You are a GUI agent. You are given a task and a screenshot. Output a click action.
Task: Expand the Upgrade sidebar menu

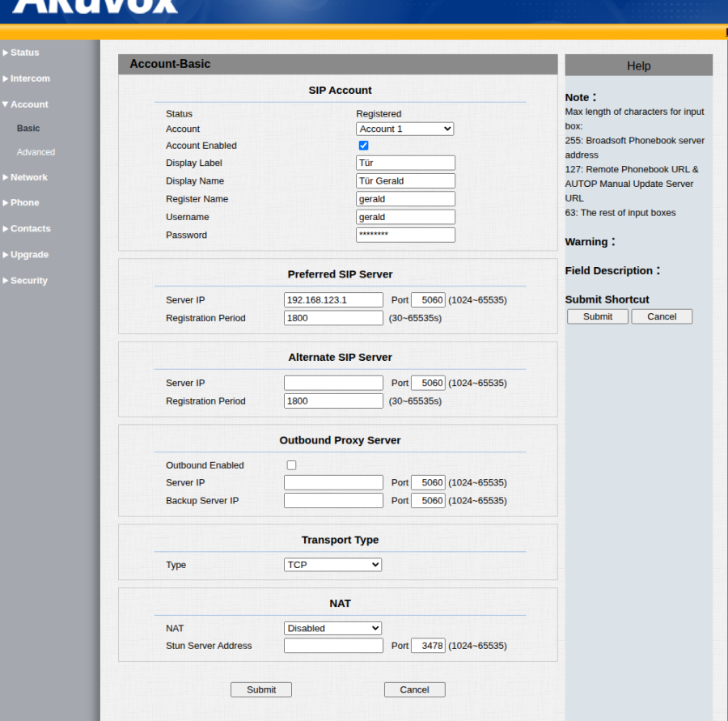click(26, 255)
